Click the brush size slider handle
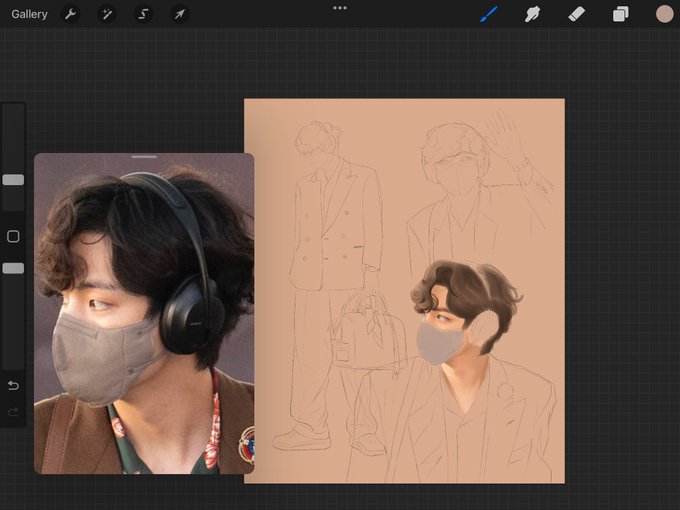680x510 pixels. point(13,180)
